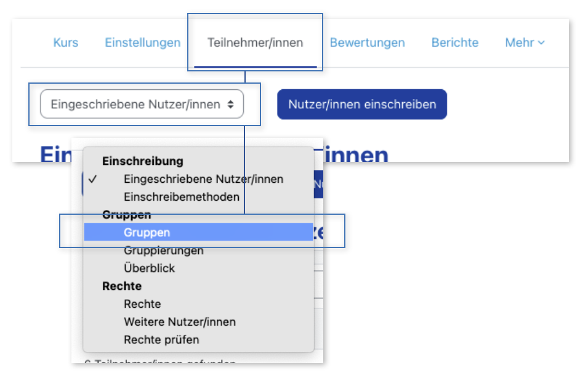Expand the Mehr menu chevron

point(541,42)
